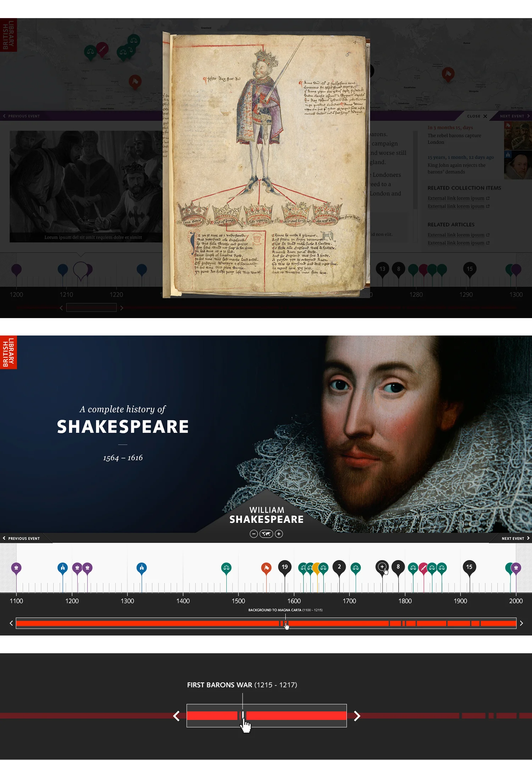Click red sword map pin over Canada
This screenshot has width=532, height=760.
coord(102,49)
